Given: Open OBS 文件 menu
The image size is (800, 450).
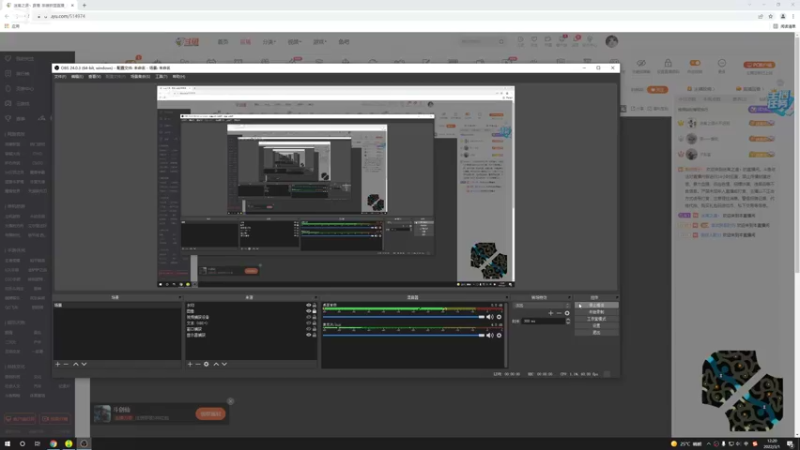Looking at the screenshot, I should coord(60,77).
